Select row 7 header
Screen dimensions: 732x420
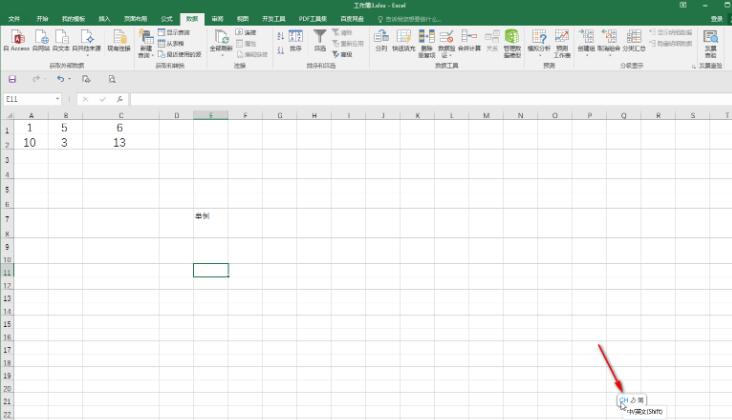(x=7, y=218)
